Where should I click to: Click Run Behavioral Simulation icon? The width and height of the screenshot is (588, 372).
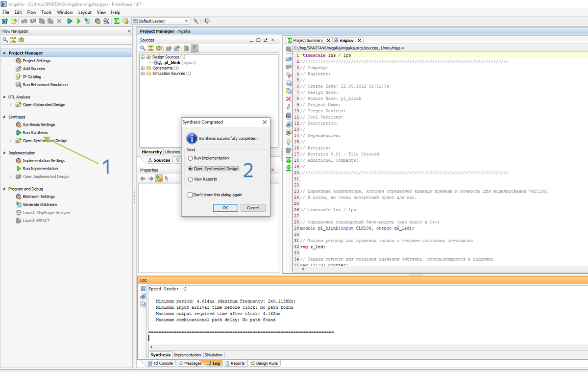[19, 85]
